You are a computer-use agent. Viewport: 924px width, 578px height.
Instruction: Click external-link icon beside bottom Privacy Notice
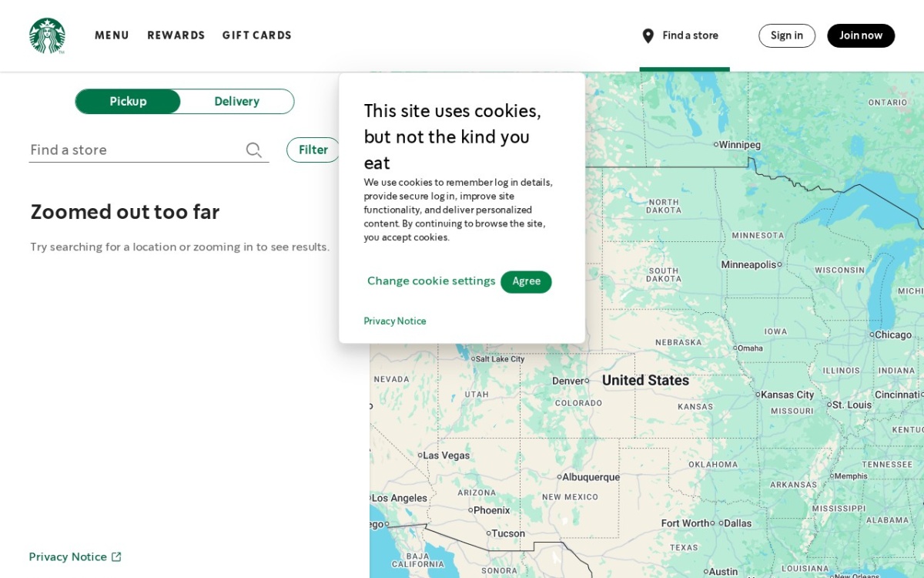click(116, 556)
